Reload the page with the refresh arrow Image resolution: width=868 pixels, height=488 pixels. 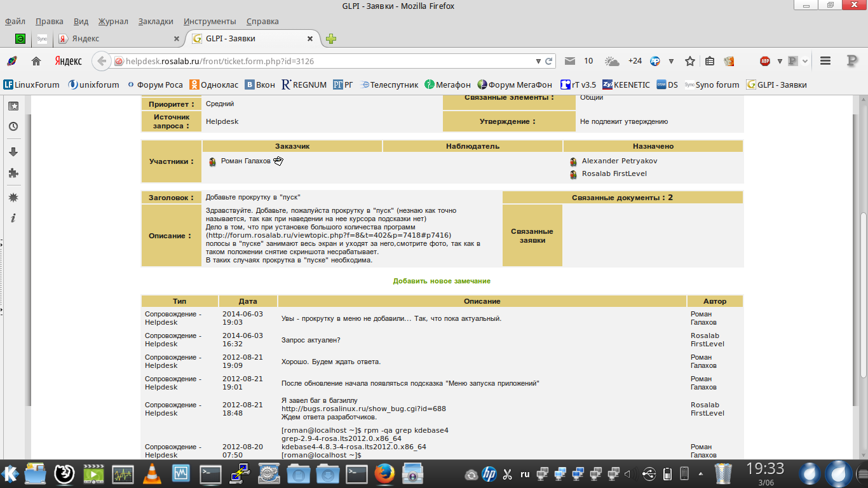(548, 61)
